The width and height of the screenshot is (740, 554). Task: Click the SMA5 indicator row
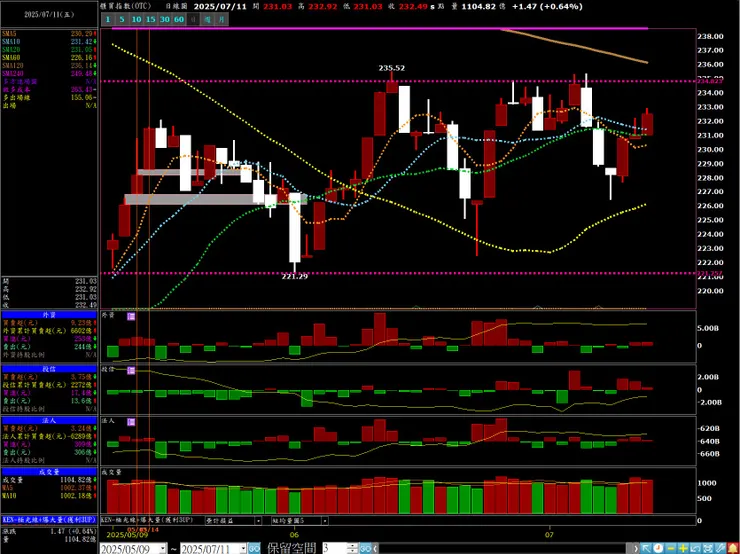point(49,34)
